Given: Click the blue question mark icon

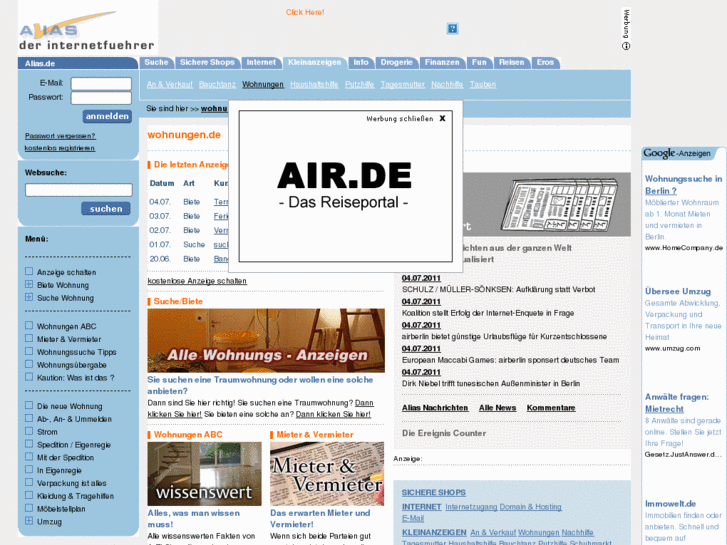Looking at the screenshot, I should click(x=453, y=29).
